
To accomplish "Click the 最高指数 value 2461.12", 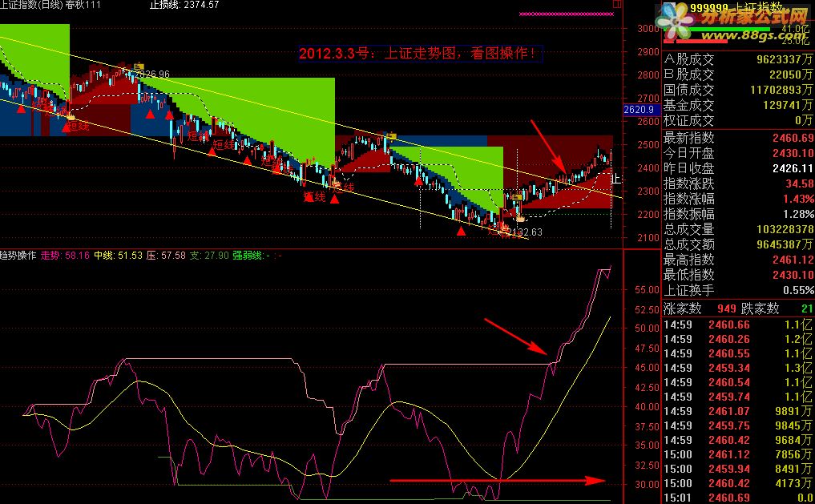I will tap(793, 260).
